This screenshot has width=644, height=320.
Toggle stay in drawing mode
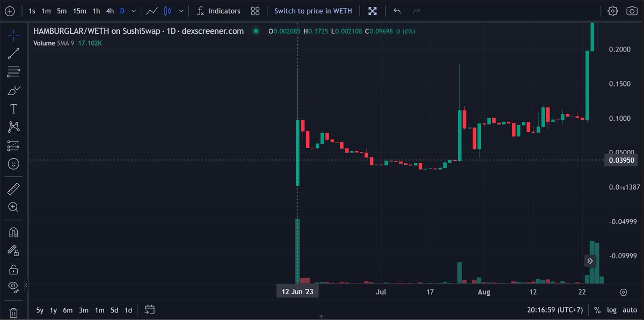14,251
